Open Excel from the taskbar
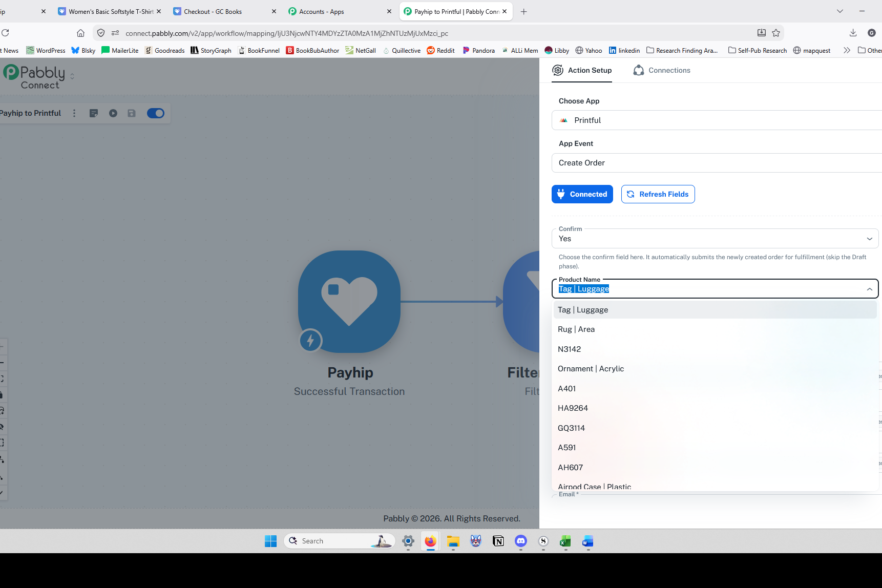The image size is (882, 588). [565, 541]
